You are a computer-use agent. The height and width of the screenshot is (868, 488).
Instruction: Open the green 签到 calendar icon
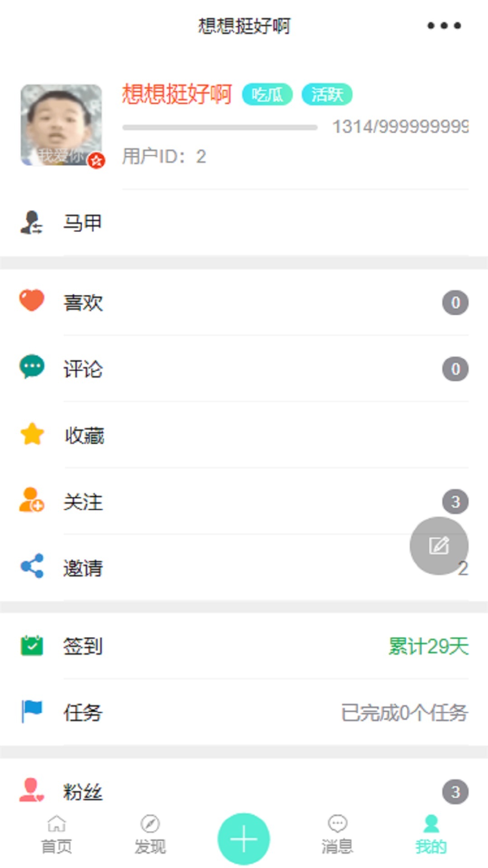coord(32,646)
